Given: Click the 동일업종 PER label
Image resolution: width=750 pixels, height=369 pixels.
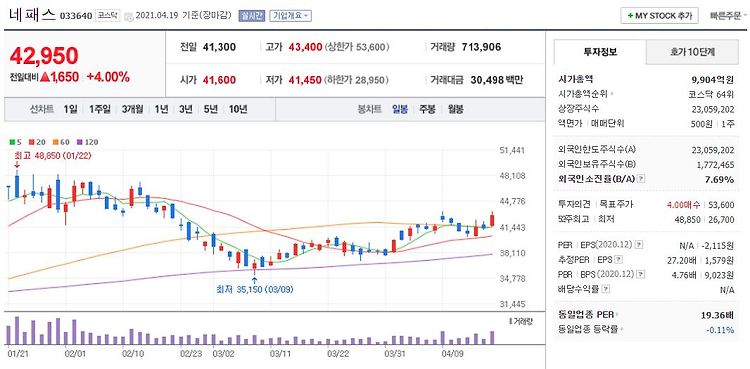Looking at the screenshot, I should pyautogui.click(x=586, y=315).
